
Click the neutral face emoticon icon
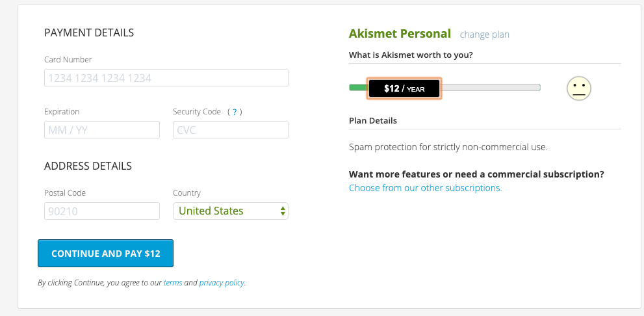(578, 88)
